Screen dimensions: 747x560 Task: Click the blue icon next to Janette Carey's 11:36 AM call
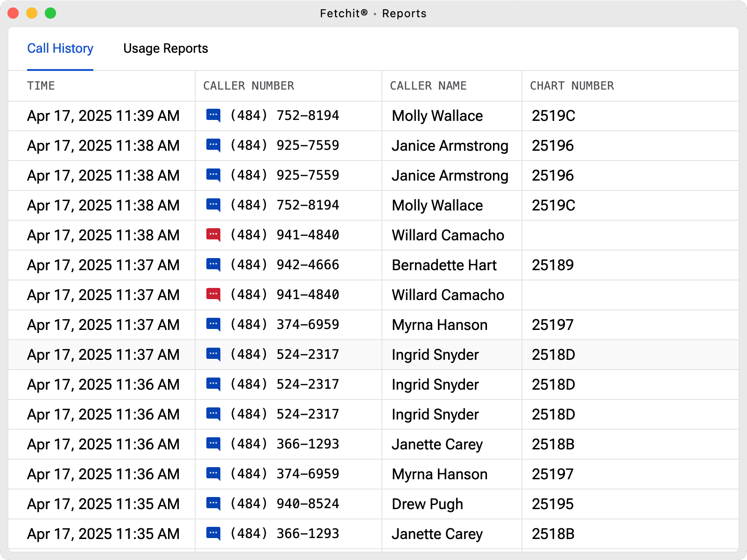click(213, 444)
